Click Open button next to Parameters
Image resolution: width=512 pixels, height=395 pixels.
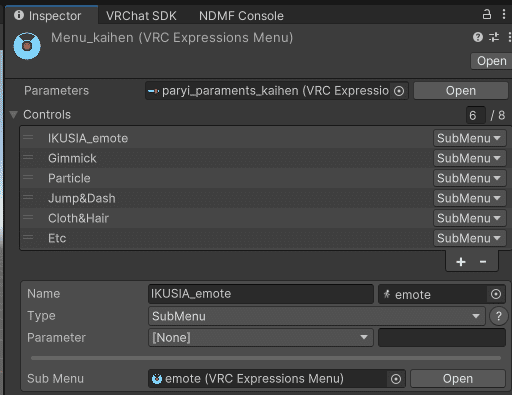(x=461, y=91)
